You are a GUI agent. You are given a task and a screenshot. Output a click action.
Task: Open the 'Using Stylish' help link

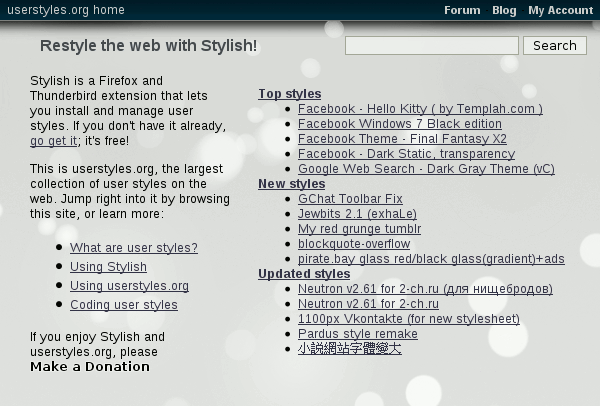pos(108,267)
